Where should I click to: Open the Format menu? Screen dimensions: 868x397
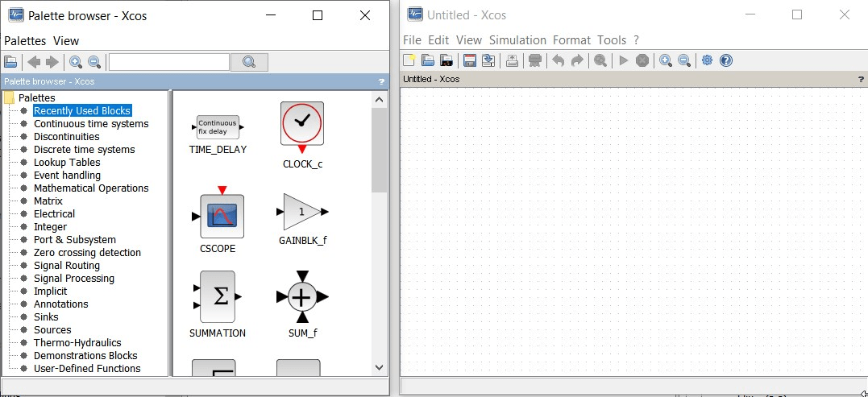coord(572,40)
